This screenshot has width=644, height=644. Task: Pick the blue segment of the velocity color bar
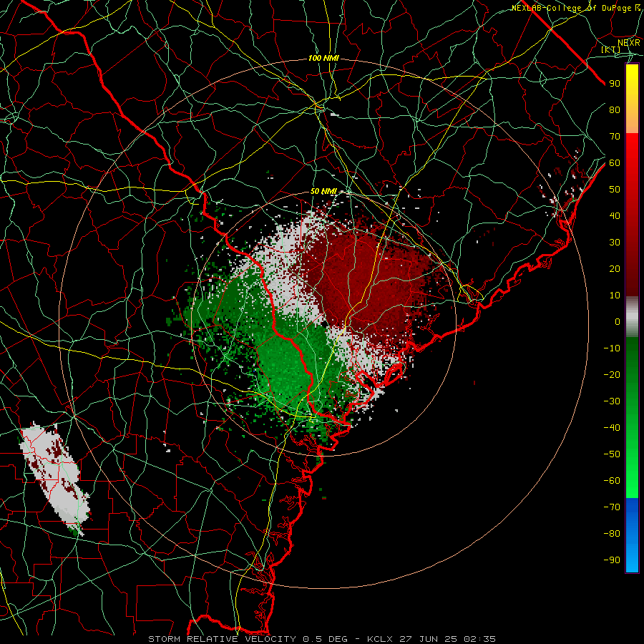pyautogui.click(x=632, y=535)
